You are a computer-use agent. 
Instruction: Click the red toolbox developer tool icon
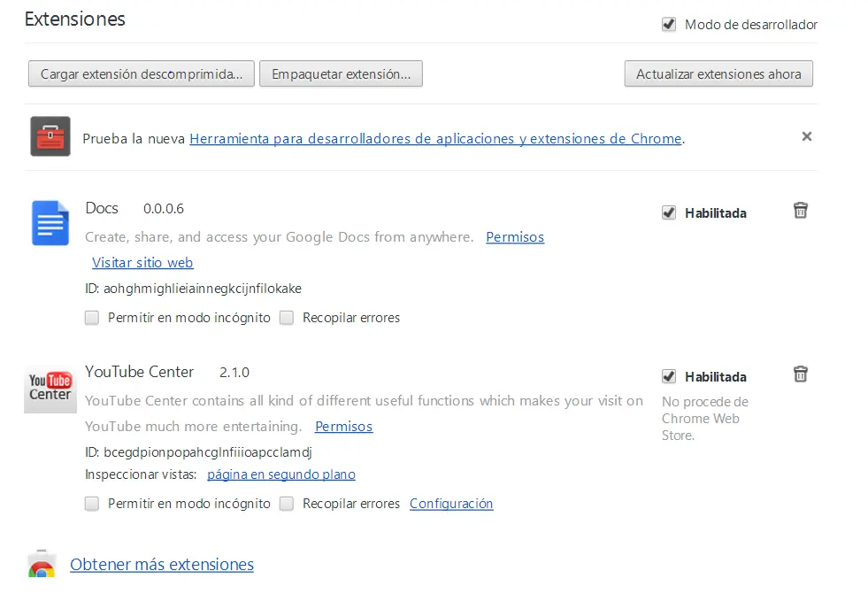coord(50,136)
